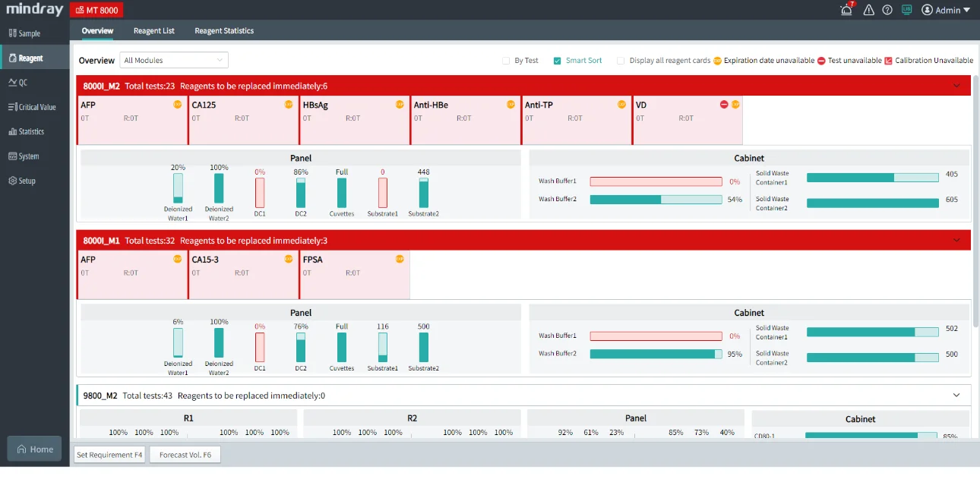Enable the By Test checkbox

tap(506, 61)
